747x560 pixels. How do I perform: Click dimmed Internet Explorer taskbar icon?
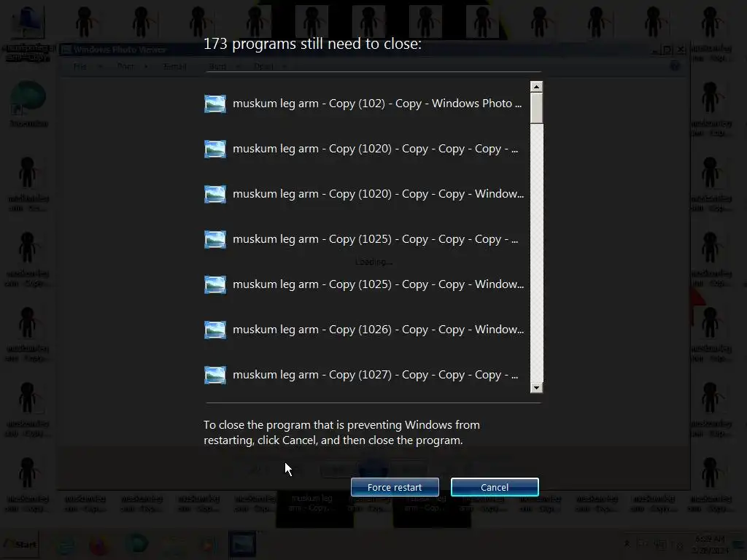click(66, 544)
